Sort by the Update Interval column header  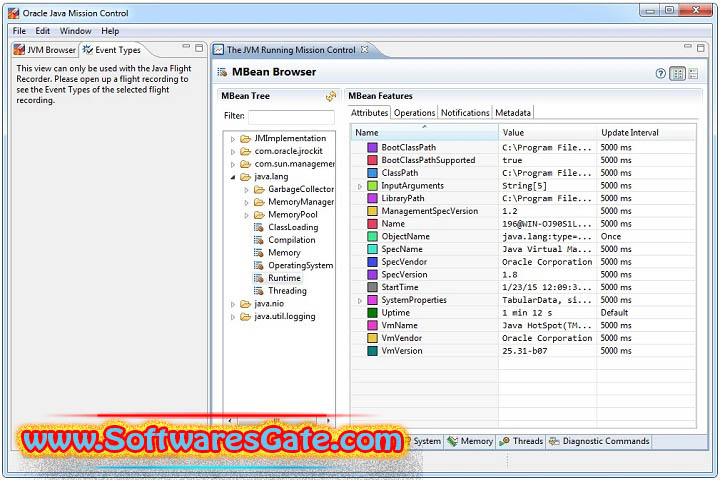click(x=647, y=132)
